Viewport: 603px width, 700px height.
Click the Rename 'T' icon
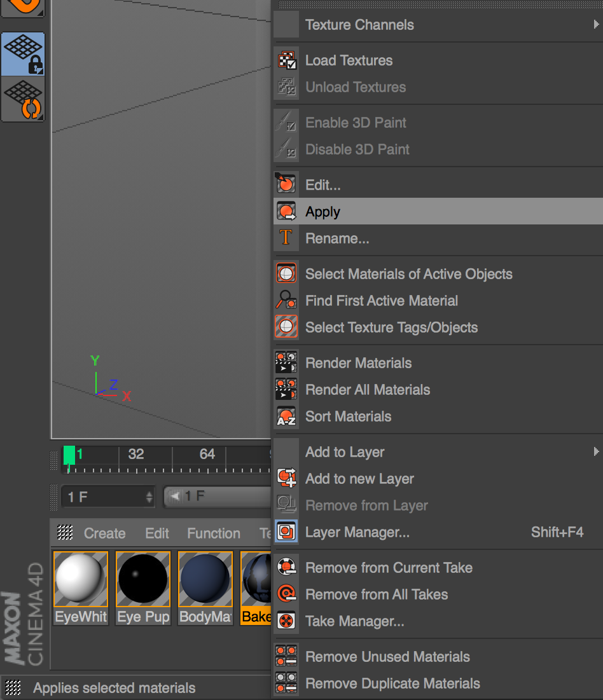tap(286, 238)
